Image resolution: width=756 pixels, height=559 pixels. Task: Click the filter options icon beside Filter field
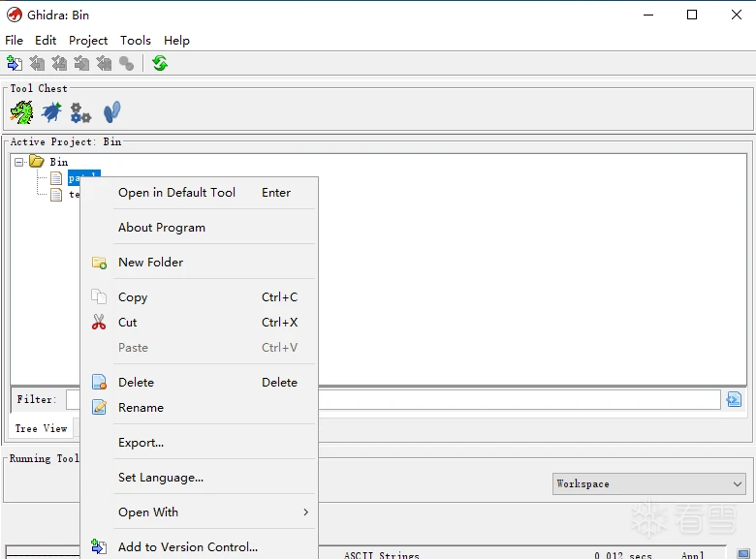pyautogui.click(x=734, y=399)
